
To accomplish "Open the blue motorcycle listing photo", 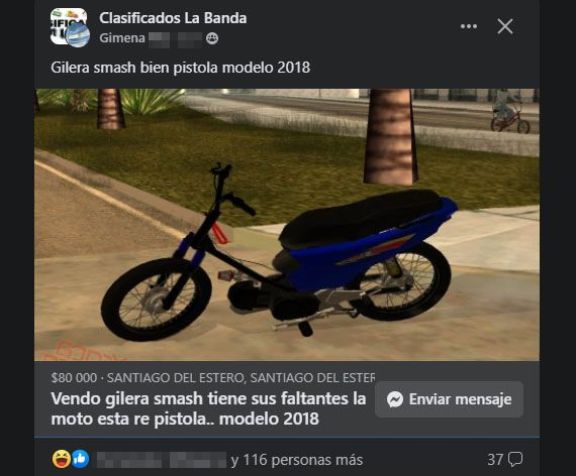I will click(x=287, y=224).
